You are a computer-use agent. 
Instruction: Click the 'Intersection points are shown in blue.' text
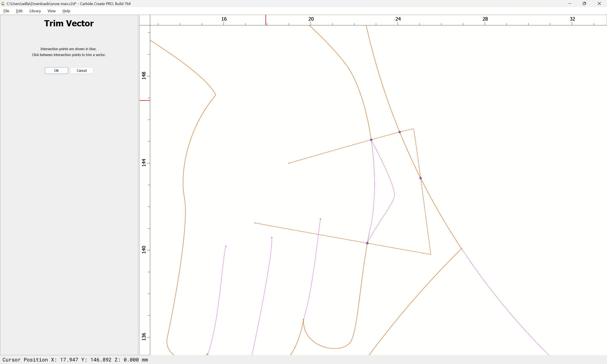68,49
